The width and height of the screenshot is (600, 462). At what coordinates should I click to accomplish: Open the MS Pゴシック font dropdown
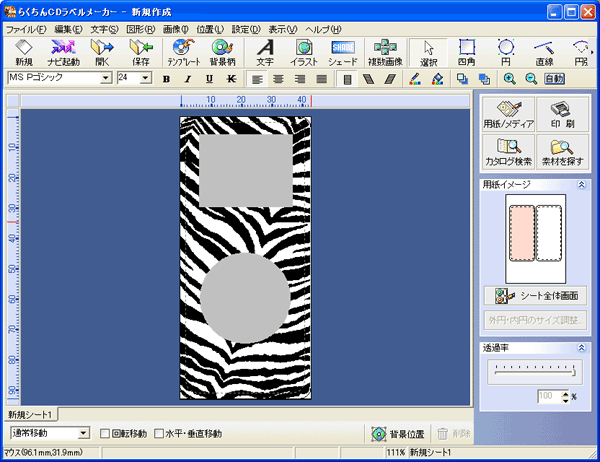105,78
